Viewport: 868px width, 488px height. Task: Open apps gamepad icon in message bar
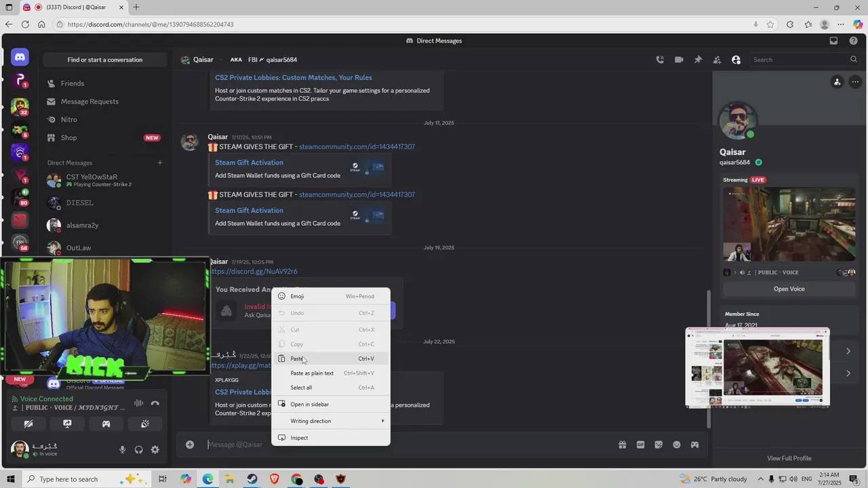[695, 445]
